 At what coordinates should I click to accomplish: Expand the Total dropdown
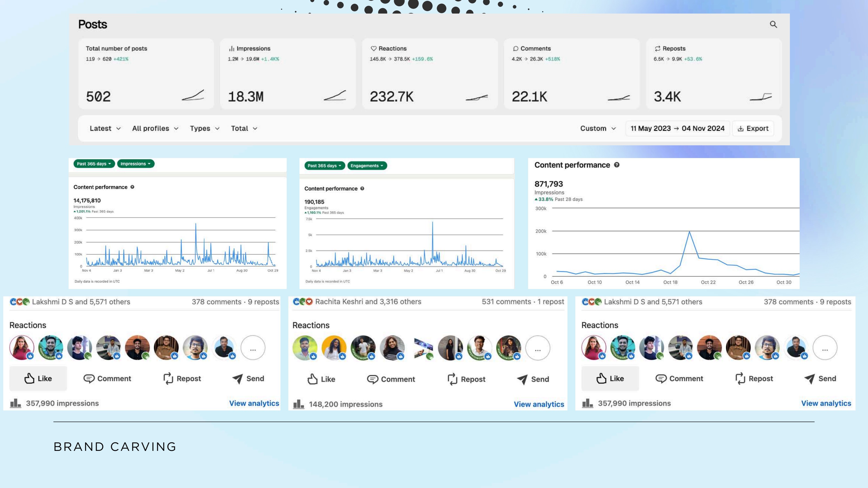pos(244,128)
